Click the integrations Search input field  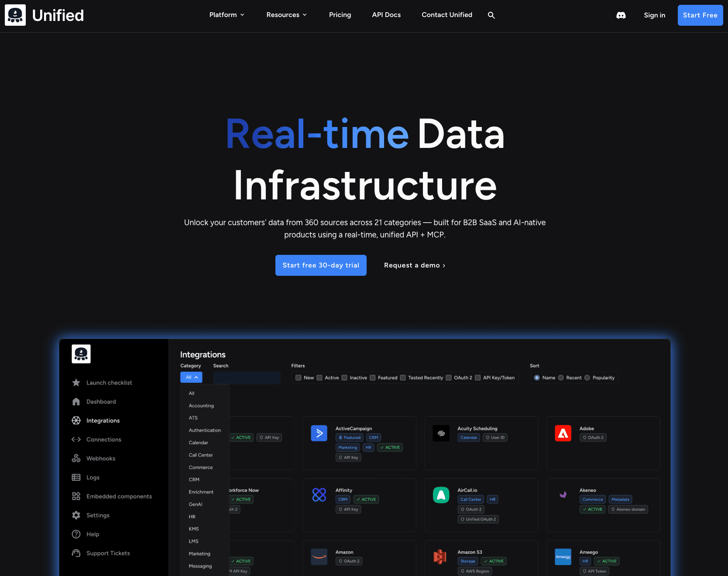pyautogui.click(x=247, y=378)
